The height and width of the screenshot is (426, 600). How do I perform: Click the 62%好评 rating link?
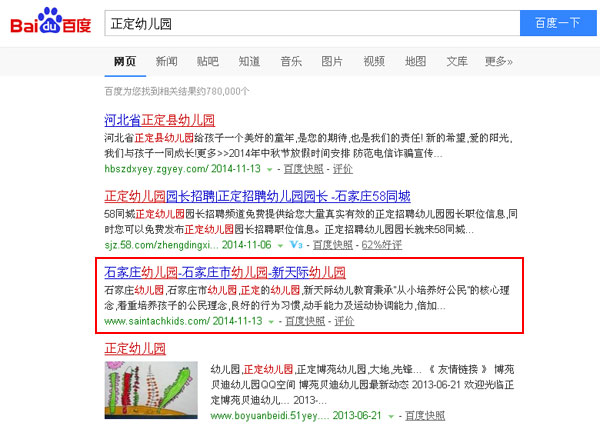[382, 245]
